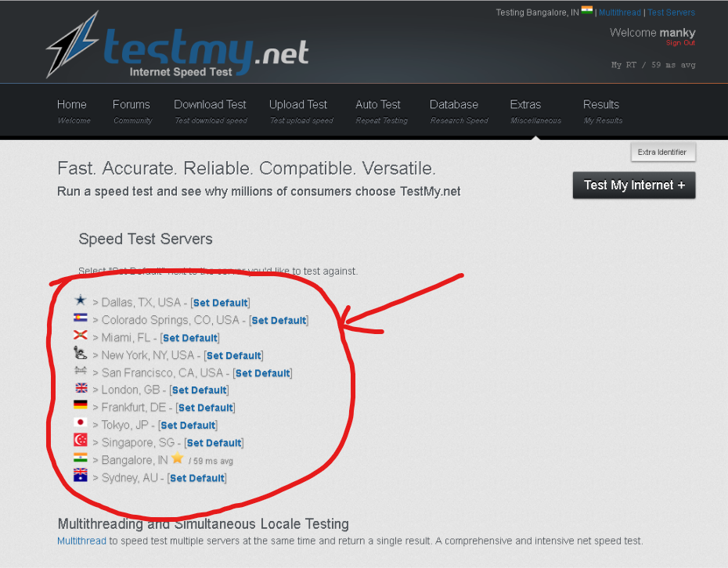Click the Dallas star flag icon

coord(80,300)
